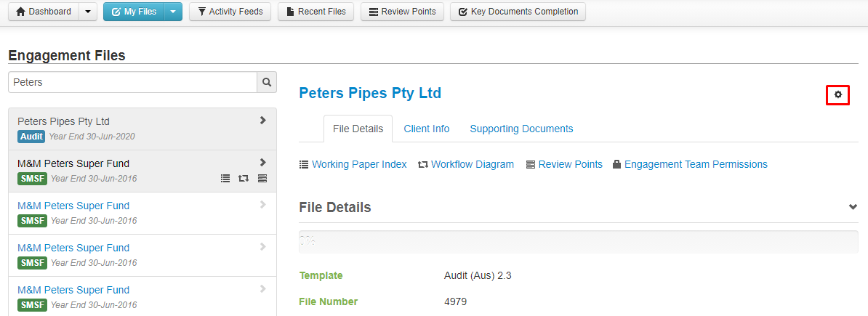Screen dimensions: 868x316
Task: Open the My Files dropdown arrow
Action: point(173,12)
